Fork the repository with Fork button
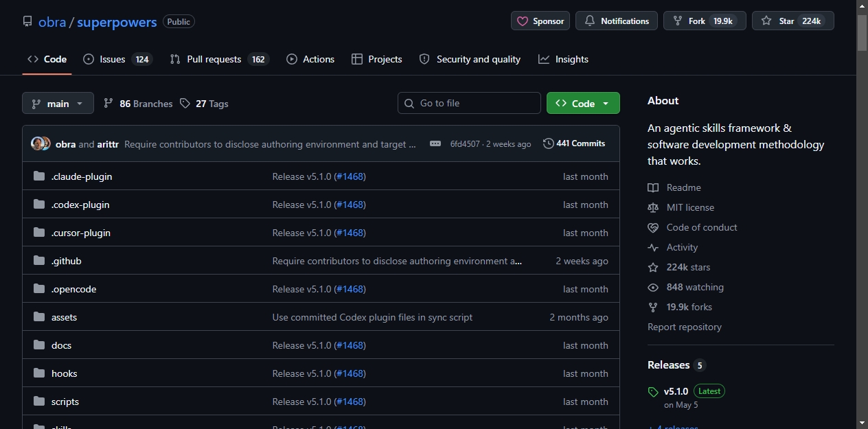The height and width of the screenshot is (429, 868). [x=705, y=21]
